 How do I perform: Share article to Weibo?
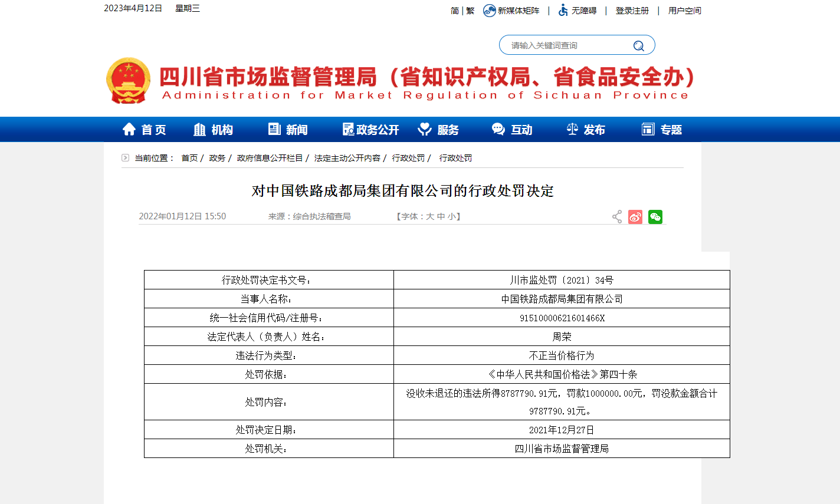point(635,217)
